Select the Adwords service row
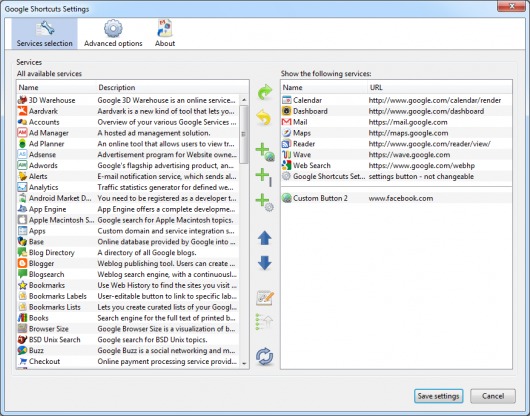Image resolution: width=530 pixels, height=416 pixels. pyautogui.click(x=128, y=165)
